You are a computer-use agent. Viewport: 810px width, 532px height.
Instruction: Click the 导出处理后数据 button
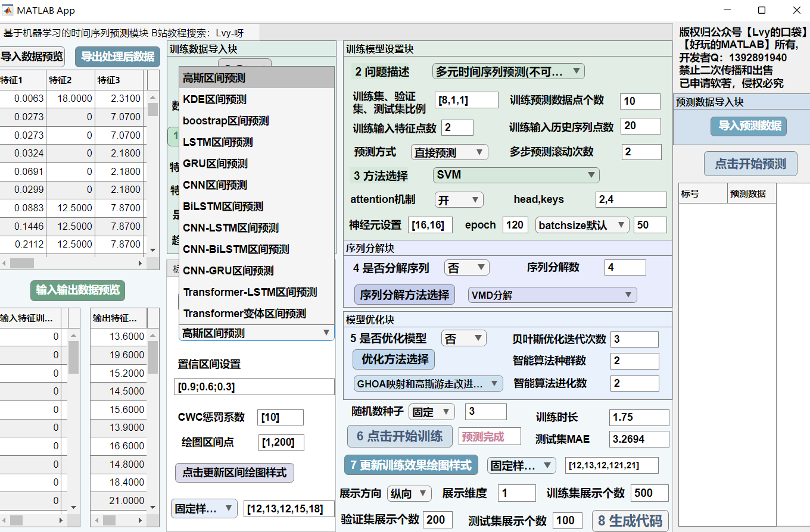(x=117, y=57)
